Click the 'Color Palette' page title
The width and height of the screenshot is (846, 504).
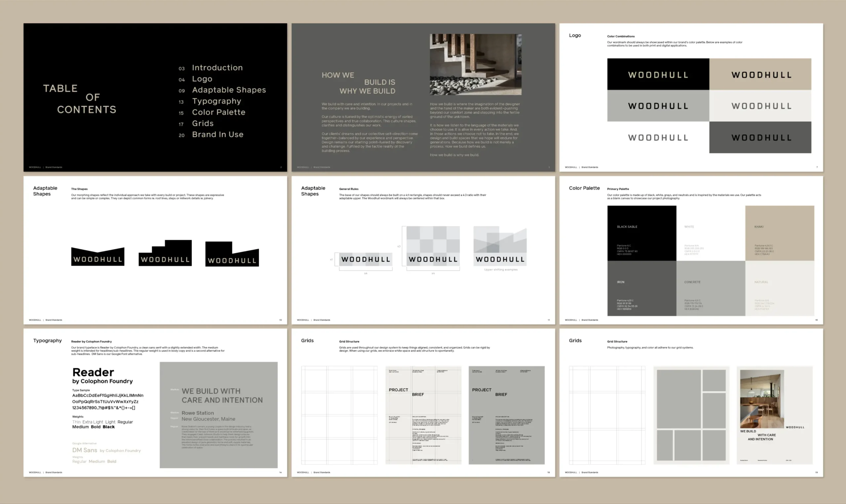pos(584,188)
